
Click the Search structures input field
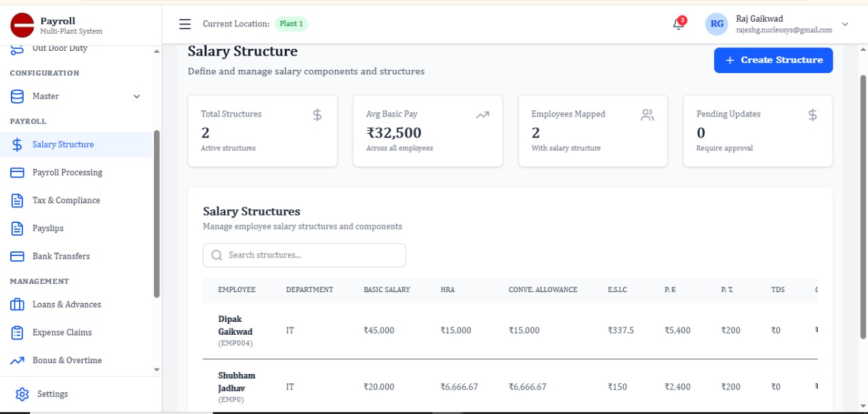tap(304, 255)
